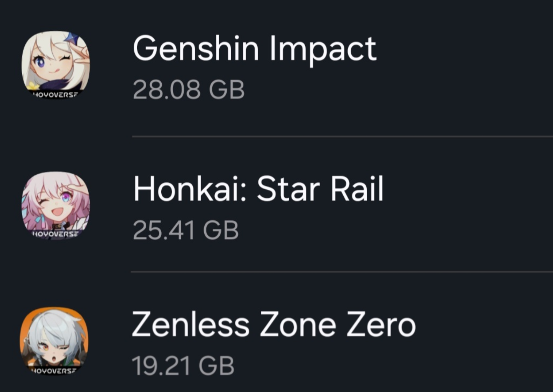Tap the Honkai: Star Rail app icon
The width and height of the screenshot is (553, 392).
(56, 203)
